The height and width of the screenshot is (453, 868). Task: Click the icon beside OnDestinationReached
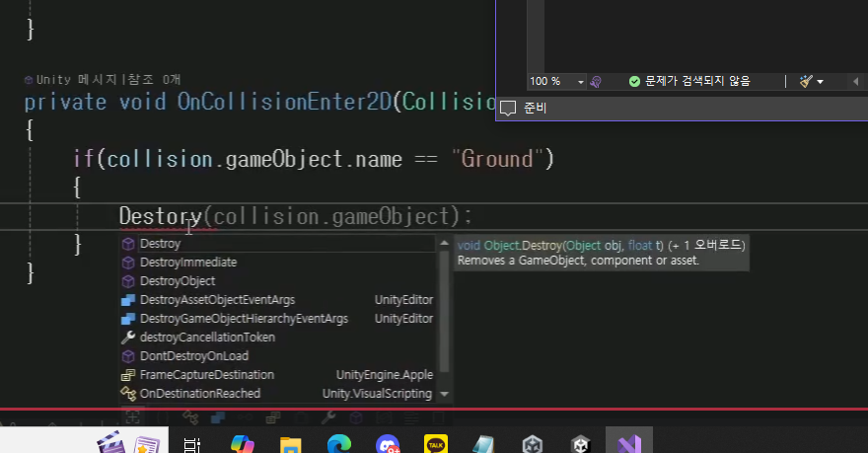click(128, 394)
